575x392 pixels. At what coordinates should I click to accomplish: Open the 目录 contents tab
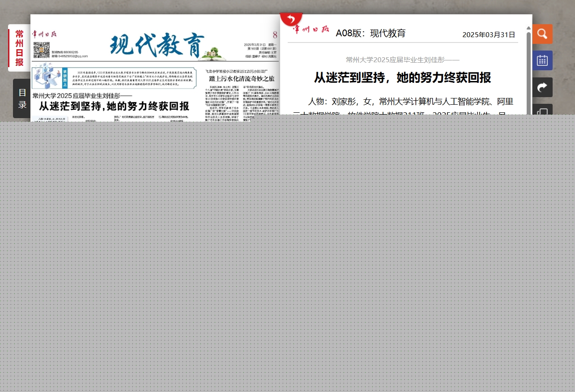[22, 98]
